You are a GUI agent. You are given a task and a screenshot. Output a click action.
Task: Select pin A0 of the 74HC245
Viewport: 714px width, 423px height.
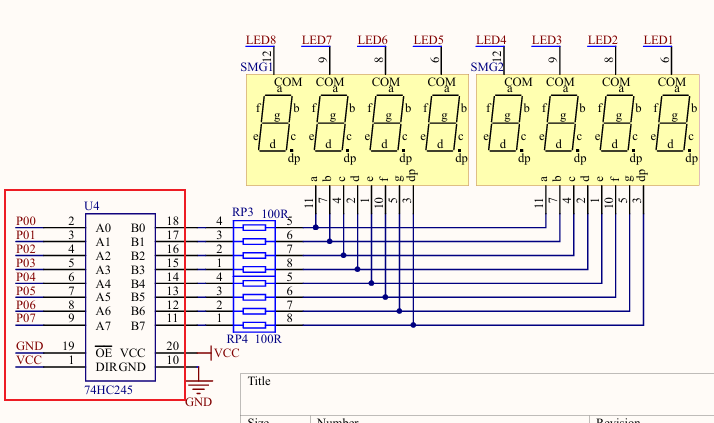pos(103,228)
